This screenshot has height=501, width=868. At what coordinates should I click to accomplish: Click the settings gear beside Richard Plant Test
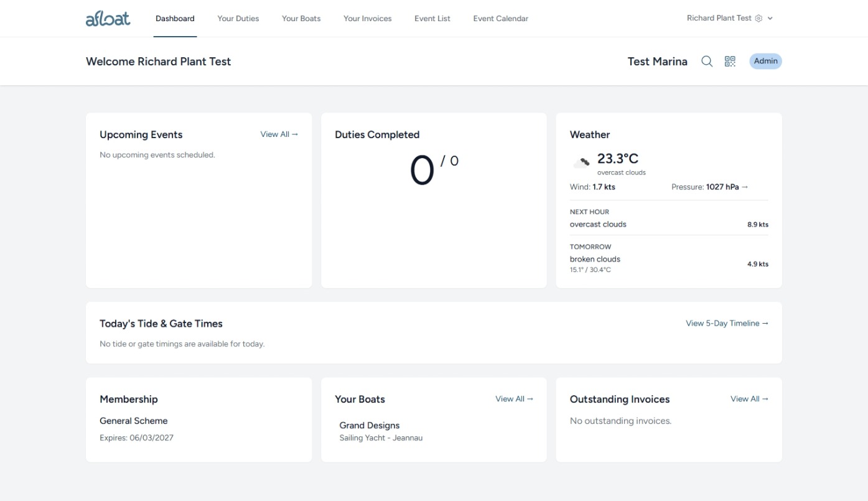[x=758, y=19]
